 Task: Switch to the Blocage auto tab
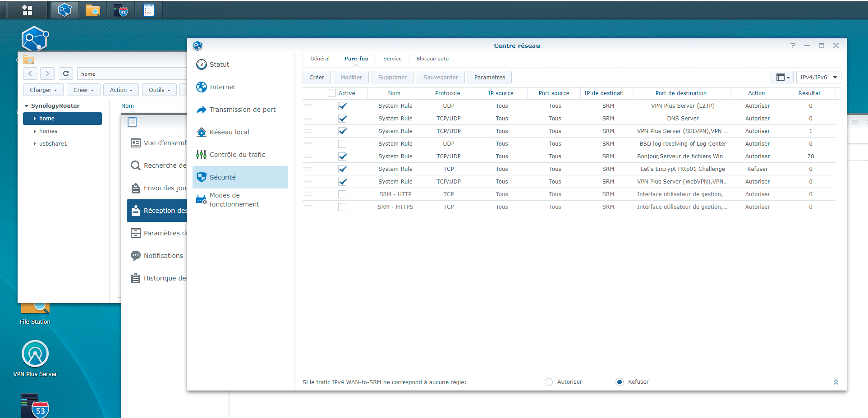point(432,59)
